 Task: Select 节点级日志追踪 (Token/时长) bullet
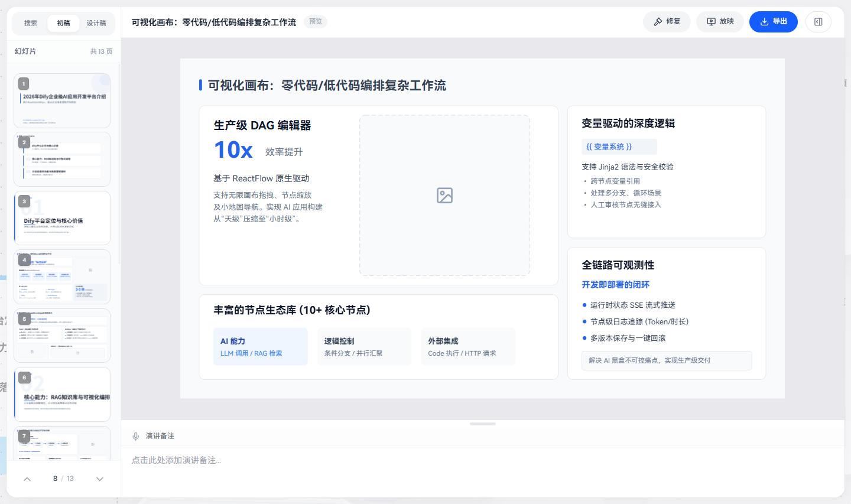pos(639,322)
